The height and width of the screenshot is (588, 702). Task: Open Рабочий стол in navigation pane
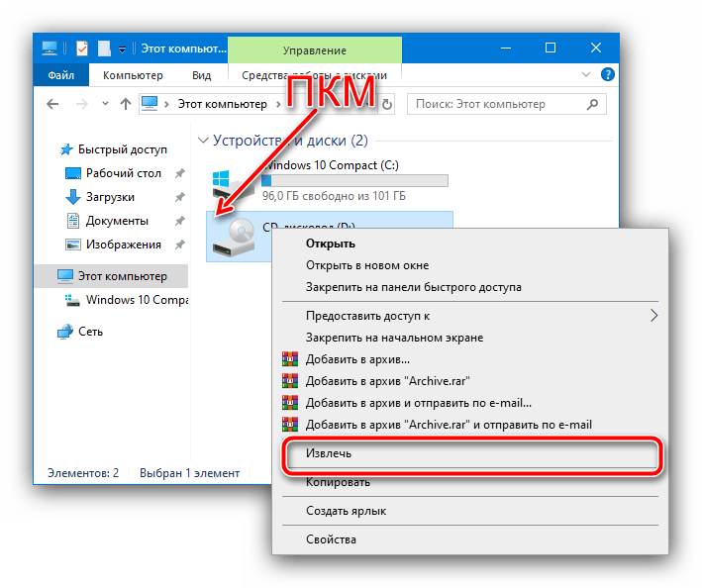tap(114, 173)
